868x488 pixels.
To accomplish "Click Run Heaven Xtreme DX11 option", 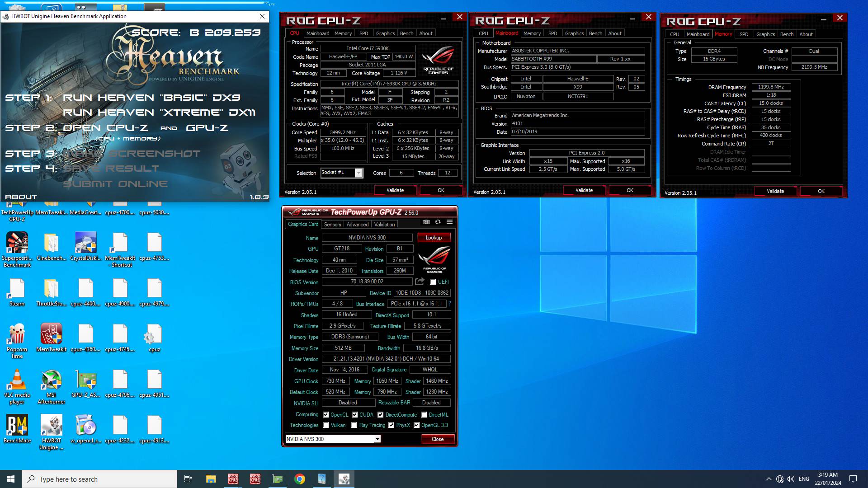I will [x=159, y=113].
